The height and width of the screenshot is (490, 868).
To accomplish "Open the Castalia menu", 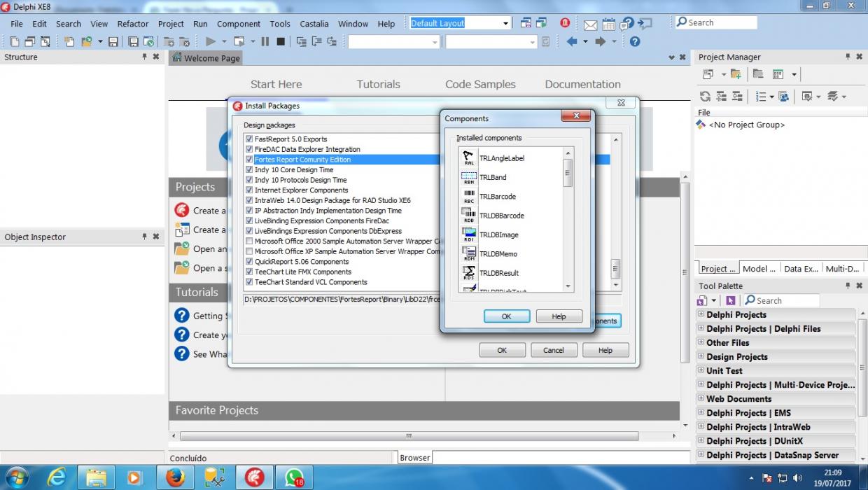I will pos(314,23).
